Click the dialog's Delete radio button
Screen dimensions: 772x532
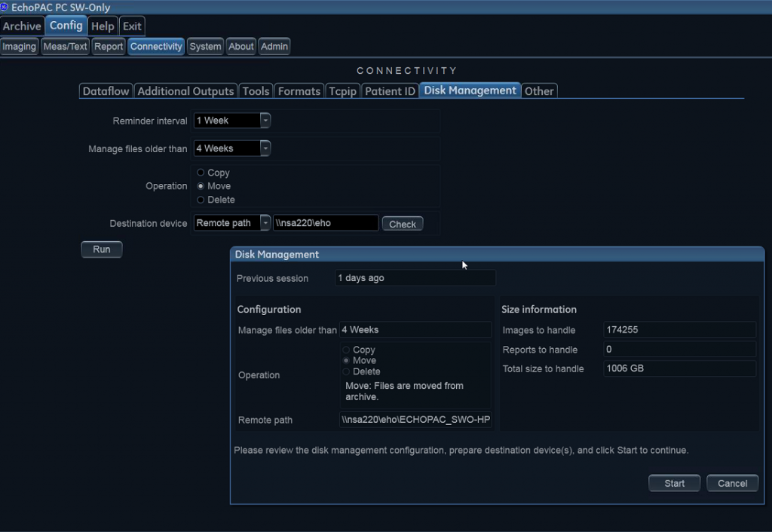coord(346,371)
